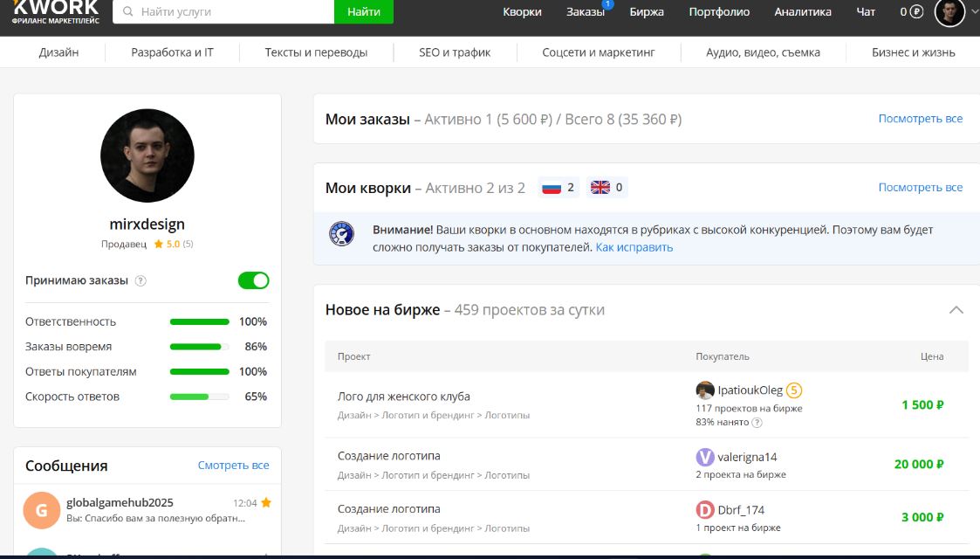Click the help icon beside Принимаю заказы
980x559 pixels.
tap(140, 281)
